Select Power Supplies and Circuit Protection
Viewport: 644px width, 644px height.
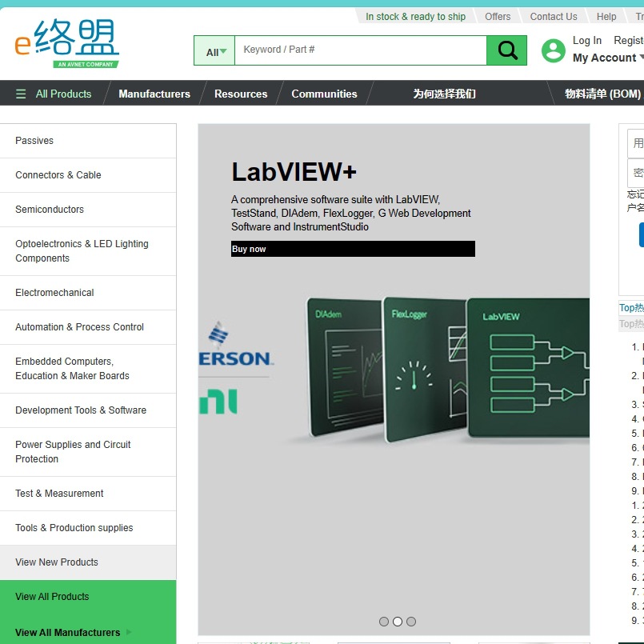point(88,452)
